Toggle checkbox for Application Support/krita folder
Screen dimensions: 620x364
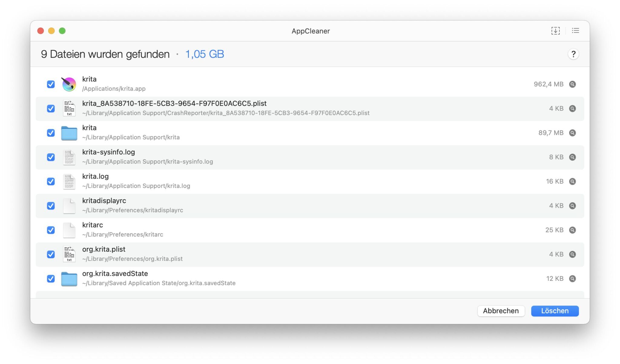51,133
